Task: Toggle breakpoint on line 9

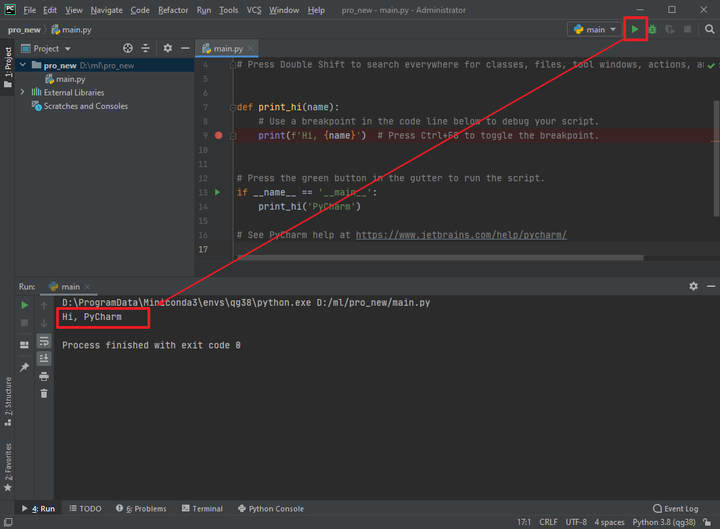Action: (x=218, y=135)
